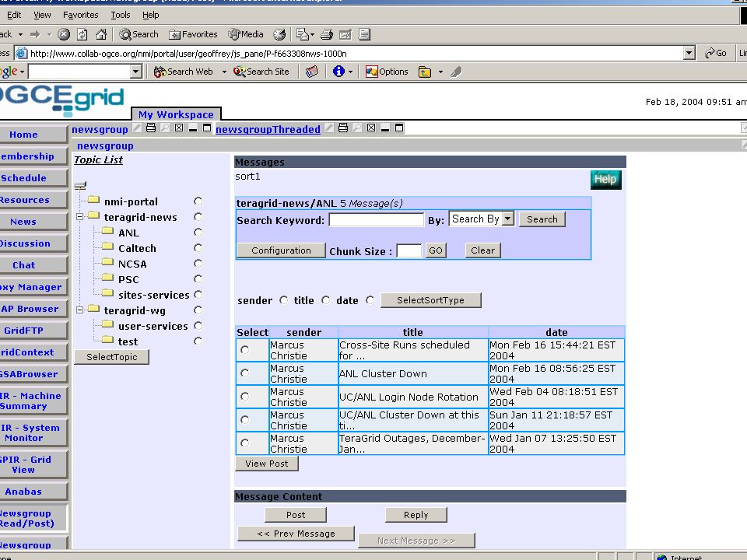
Task: Open the View menu
Action: tap(42, 15)
